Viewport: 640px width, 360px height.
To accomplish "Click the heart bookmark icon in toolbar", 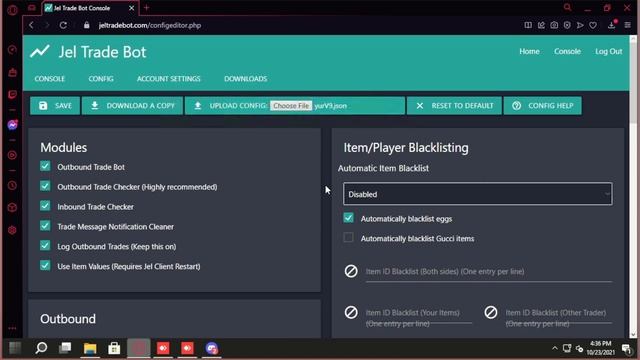I will pyautogui.click(x=593, y=25).
